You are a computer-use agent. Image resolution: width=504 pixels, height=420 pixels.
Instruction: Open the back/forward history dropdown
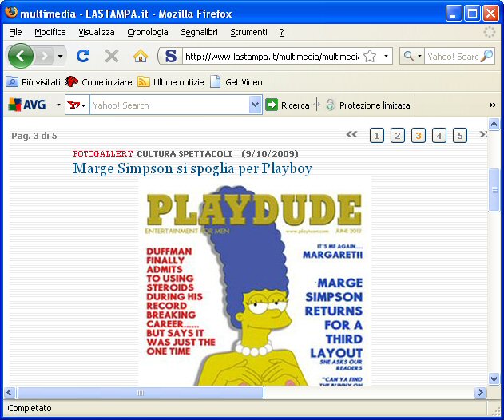(x=60, y=57)
